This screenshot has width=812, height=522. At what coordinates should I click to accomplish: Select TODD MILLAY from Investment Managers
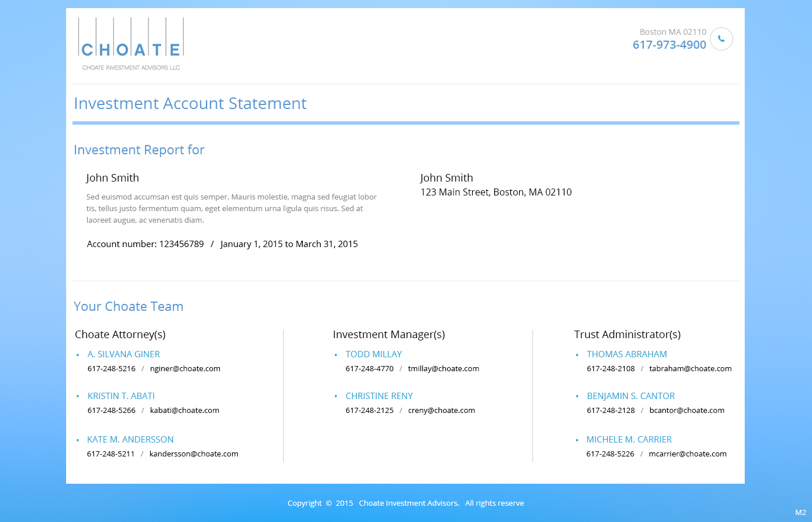(374, 354)
